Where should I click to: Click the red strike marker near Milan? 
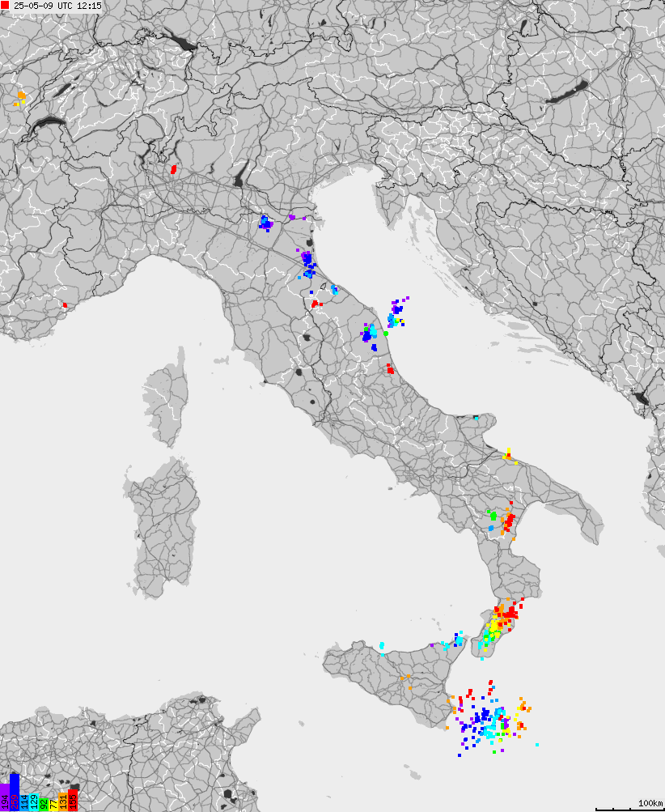point(174,169)
